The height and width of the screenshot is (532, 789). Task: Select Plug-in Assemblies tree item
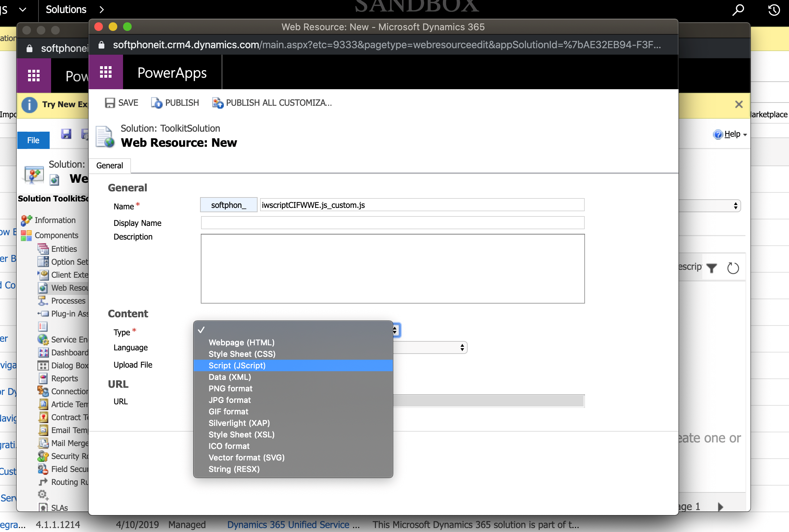[63, 314]
